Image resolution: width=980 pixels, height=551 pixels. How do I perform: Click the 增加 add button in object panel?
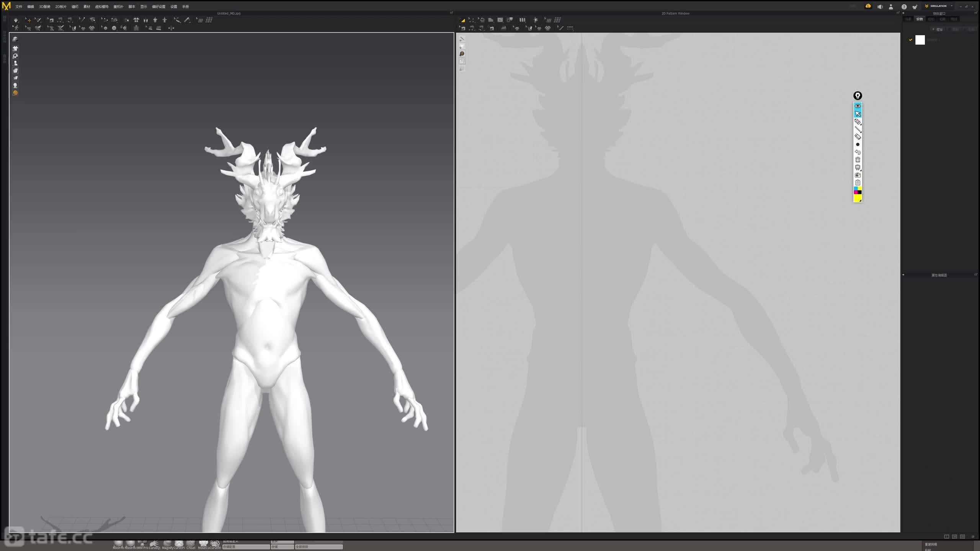click(938, 29)
